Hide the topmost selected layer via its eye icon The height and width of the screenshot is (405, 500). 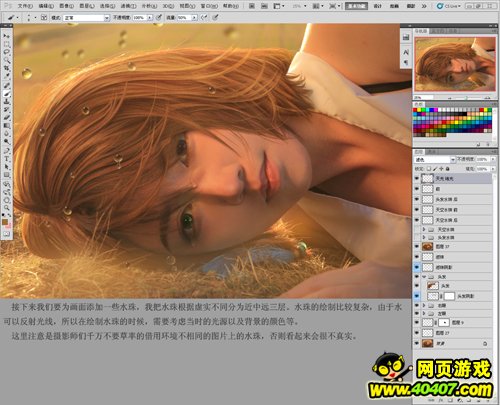[417, 179]
